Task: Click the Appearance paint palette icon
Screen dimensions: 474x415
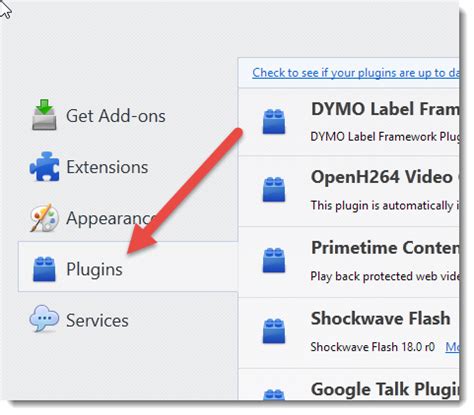Action: tap(44, 218)
